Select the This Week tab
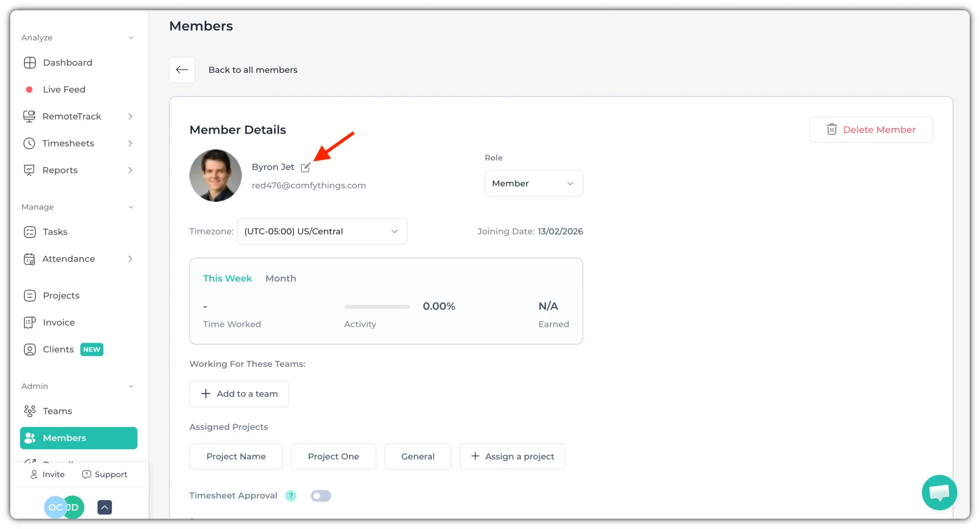The width and height of the screenshot is (980, 529). 227,278
